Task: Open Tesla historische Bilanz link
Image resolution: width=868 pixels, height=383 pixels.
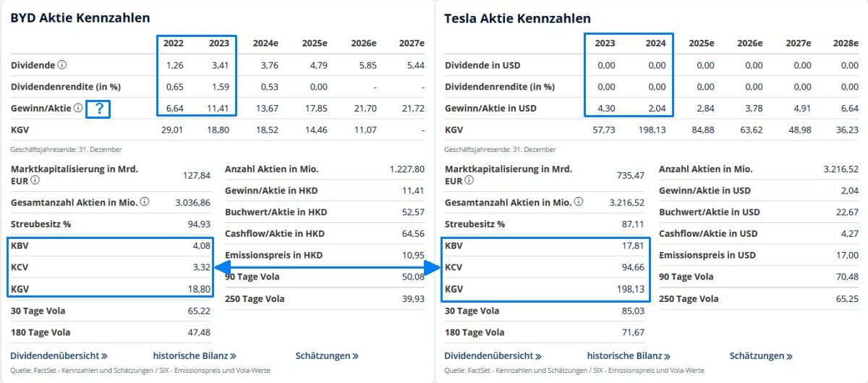Action: click(x=629, y=355)
